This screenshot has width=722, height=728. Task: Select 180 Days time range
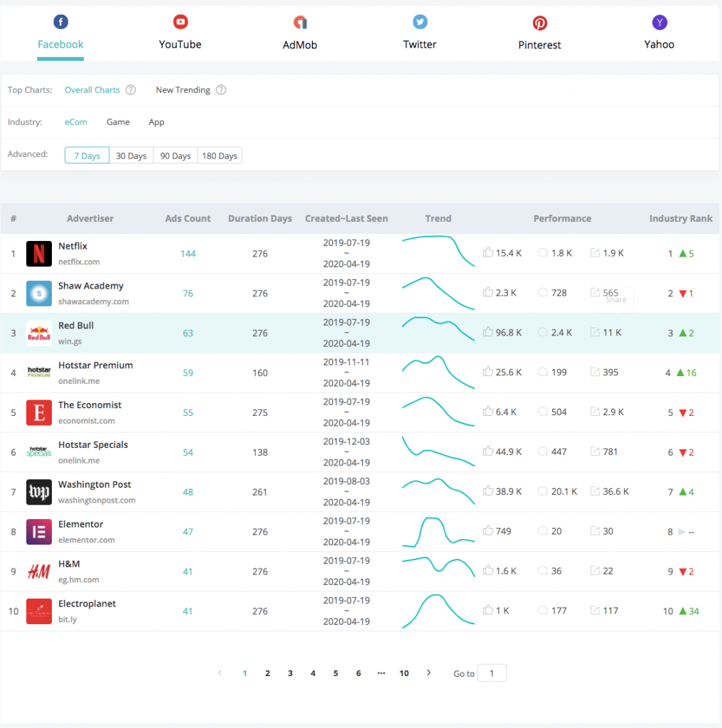[220, 156]
